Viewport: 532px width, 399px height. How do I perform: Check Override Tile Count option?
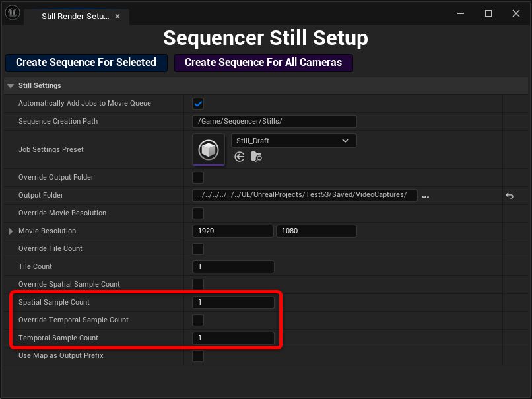[198, 249]
